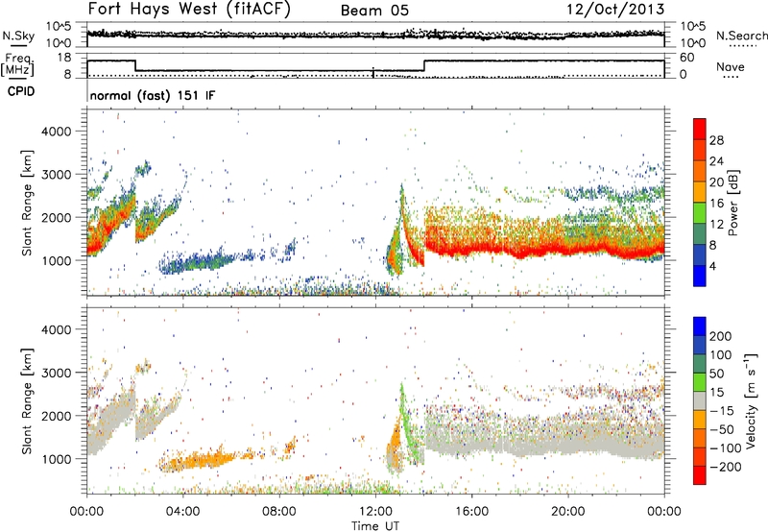Click the gray segment of the Velocity color bar

click(700, 401)
